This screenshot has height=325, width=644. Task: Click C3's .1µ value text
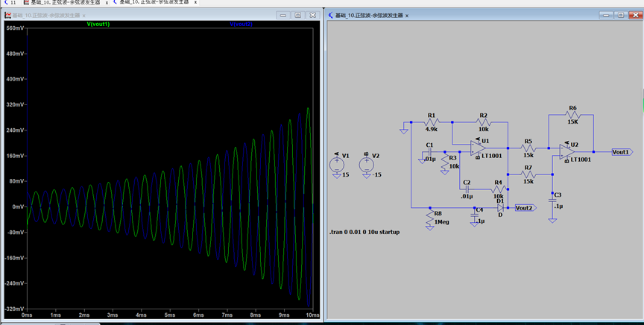pyautogui.click(x=558, y=206)
